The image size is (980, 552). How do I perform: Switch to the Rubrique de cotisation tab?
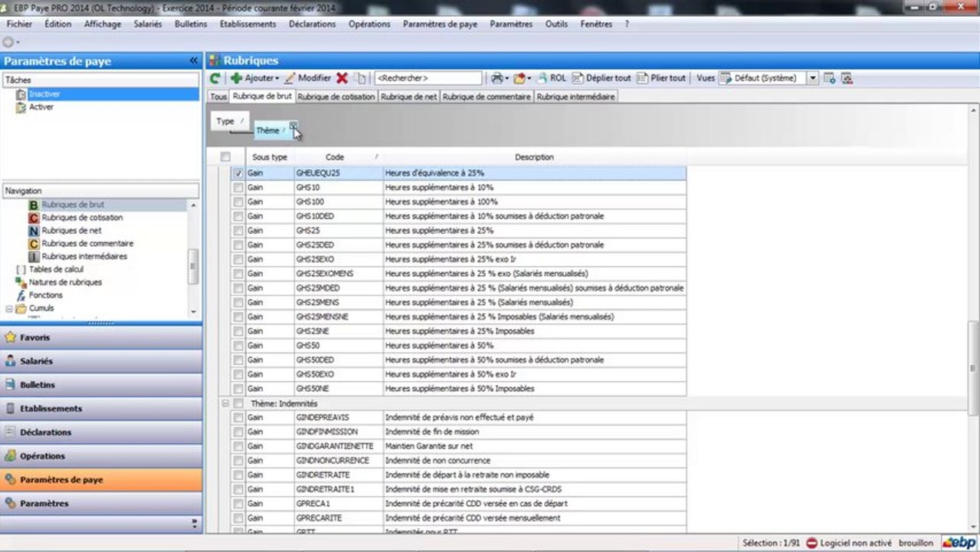tap(336, 97)
